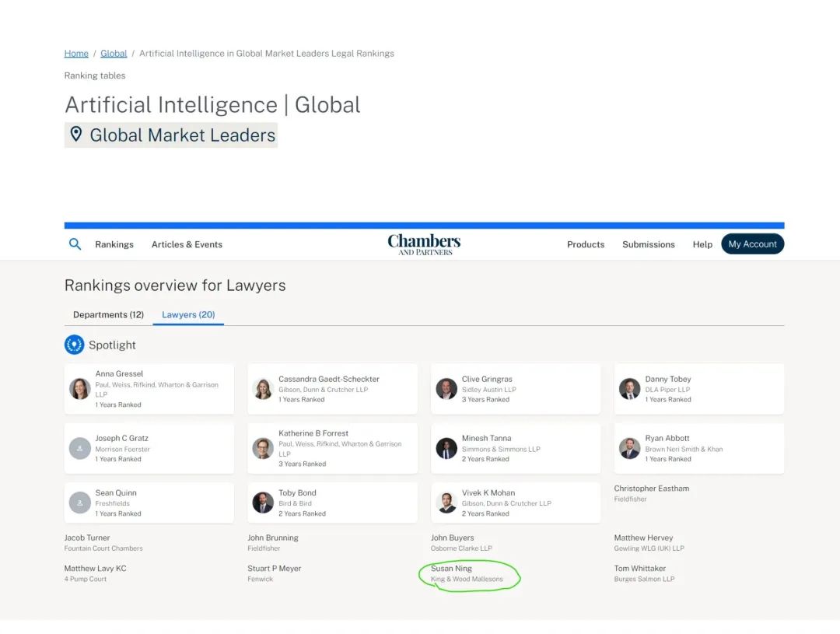Click "DLA Piper LLP" firm text
The image size is (840, 634).
coord(667,390)
